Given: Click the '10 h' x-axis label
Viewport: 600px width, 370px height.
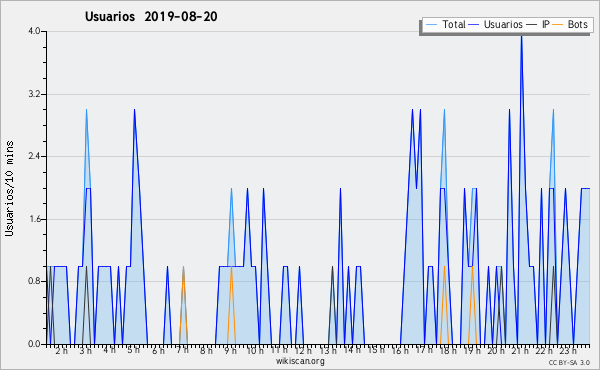Looking at the screenshot, I should 255,350.
